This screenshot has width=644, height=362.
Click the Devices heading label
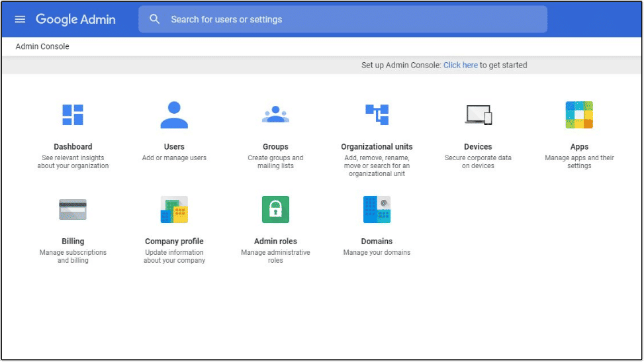point(478,147)
